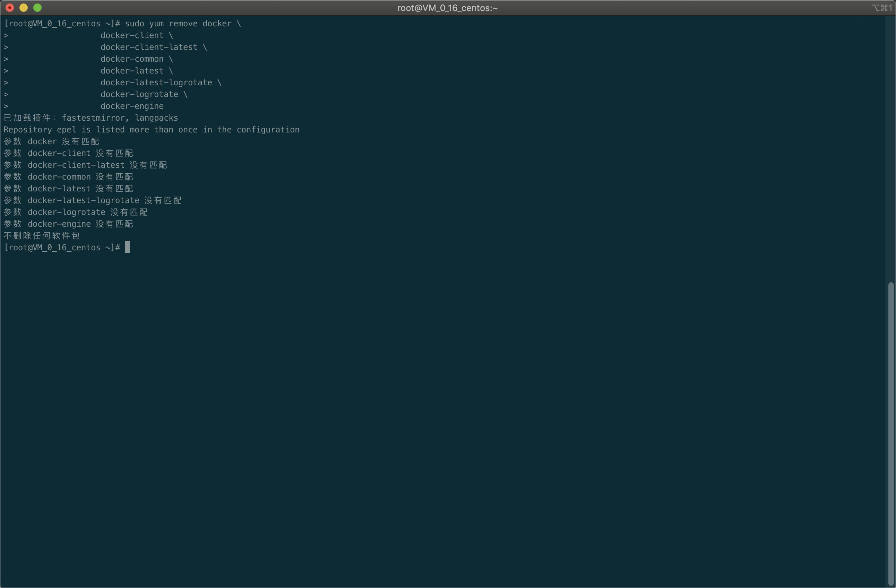896x588 pixels.
Task: Click the block cursor at the last prompt
Action: (x=127, y=247)
